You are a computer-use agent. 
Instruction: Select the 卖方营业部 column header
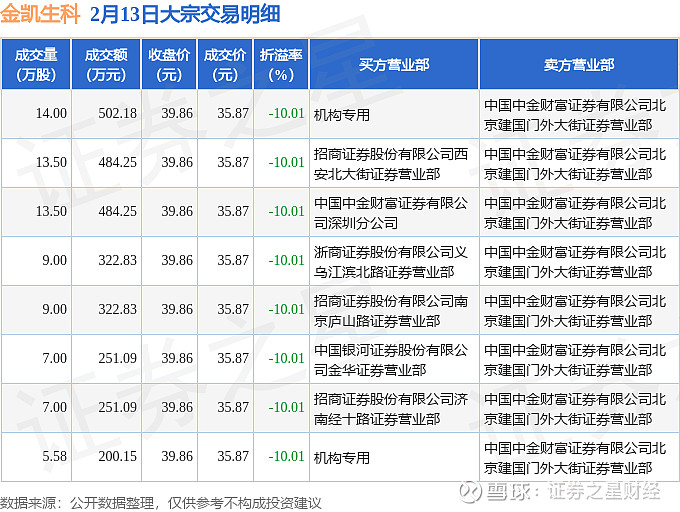coord(579,65)
